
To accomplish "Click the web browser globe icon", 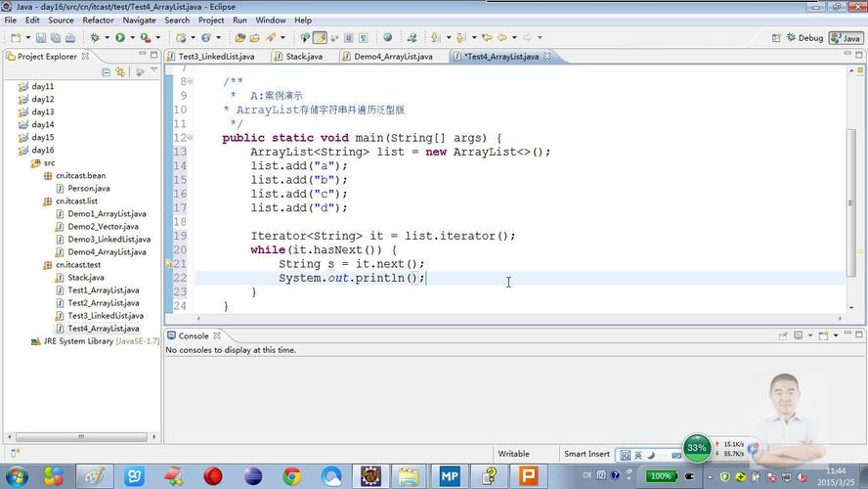I will point(388,38).
